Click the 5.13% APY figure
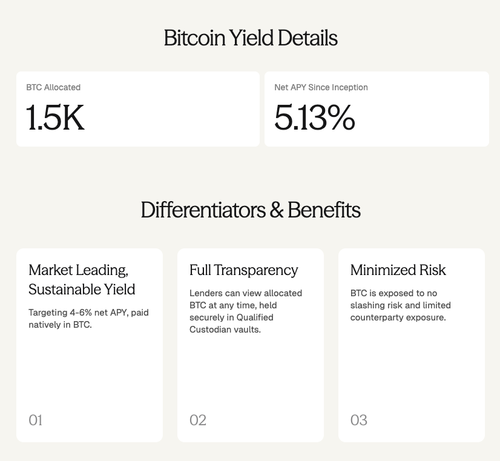Viewport: 500px width, 461px height. [x=314, y=117]
